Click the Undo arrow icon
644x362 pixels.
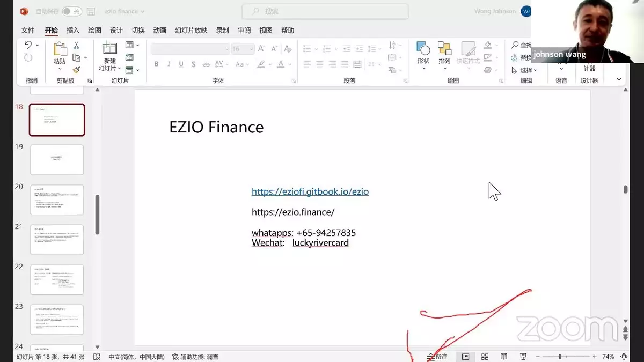[x=28, y=45]
